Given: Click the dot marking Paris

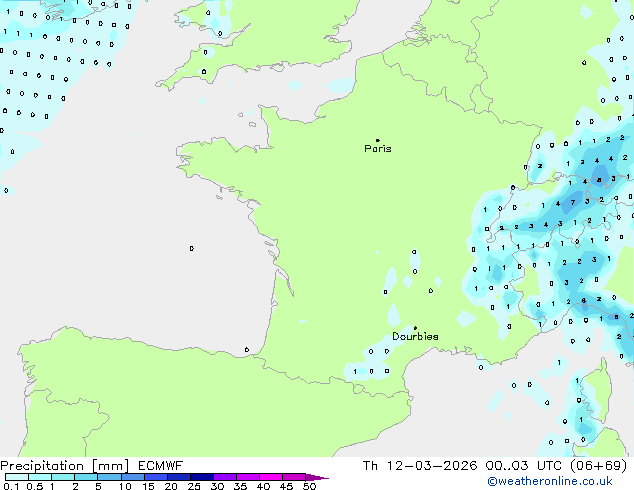Looking at the screenshot, I should pyautogui.click(x=378, y=140).
